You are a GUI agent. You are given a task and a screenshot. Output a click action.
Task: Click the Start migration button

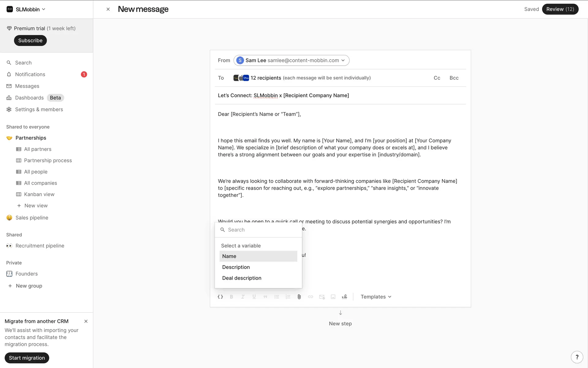pos(27,358)
